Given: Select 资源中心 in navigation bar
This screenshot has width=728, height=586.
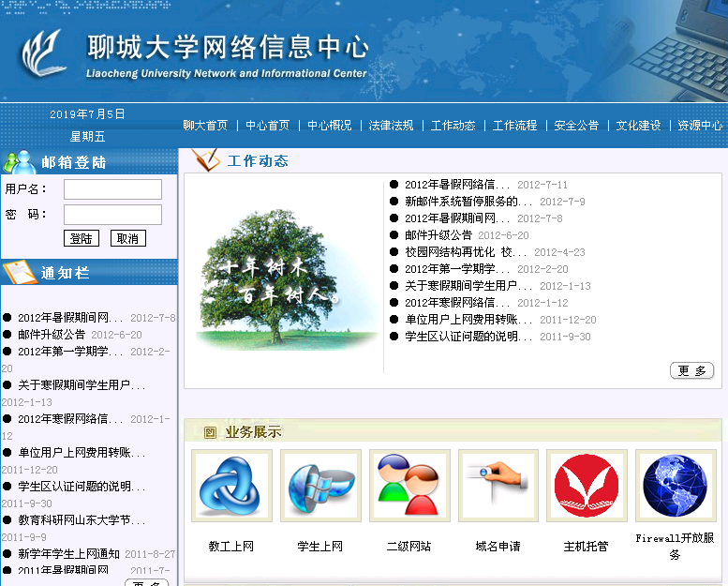Looking at the screenshot, I should (x=700, y=126).
